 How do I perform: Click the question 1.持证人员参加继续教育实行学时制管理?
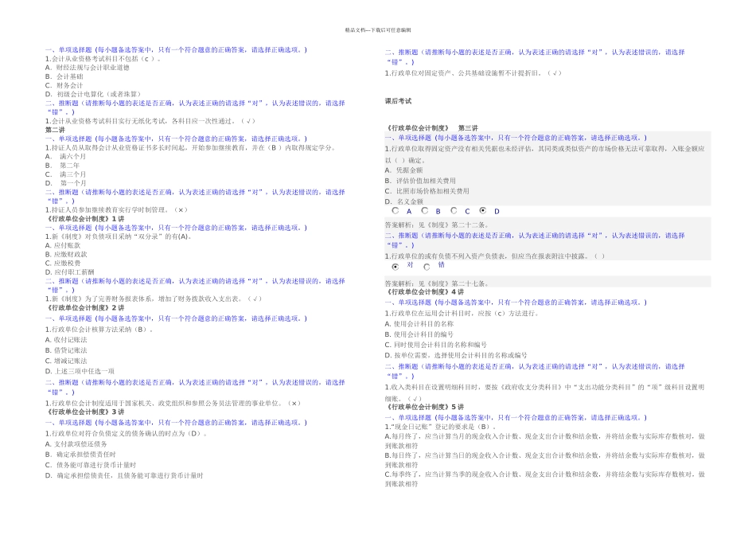pyautogui.click(x=116, y=210)
